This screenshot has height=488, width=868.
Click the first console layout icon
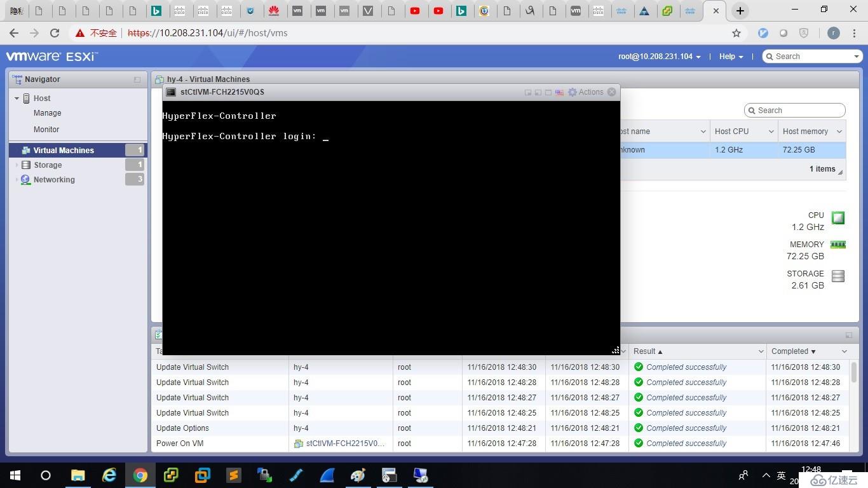527,92
